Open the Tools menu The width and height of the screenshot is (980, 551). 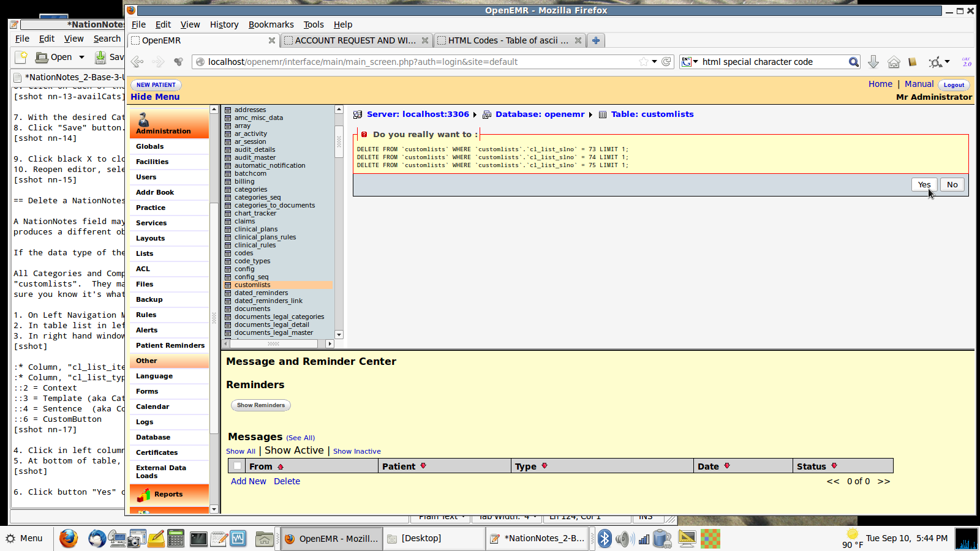coord(314,24)
